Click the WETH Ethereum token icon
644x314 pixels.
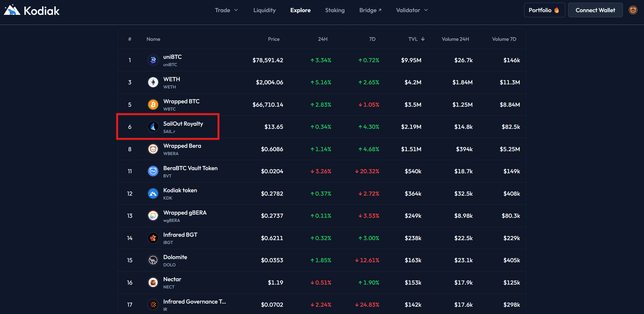(153, 82)
